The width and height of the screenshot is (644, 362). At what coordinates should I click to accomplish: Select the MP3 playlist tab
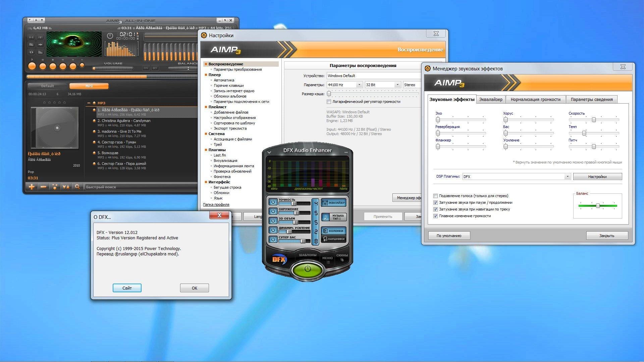point(89,86)
